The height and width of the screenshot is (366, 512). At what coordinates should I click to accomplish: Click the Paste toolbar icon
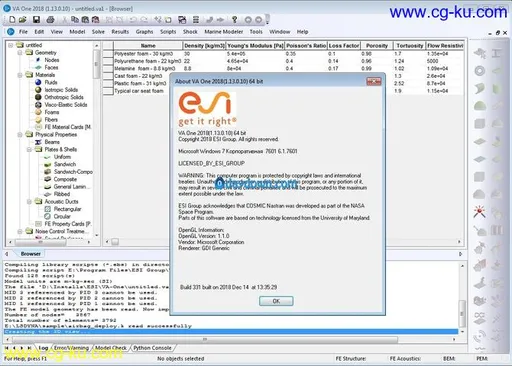(x=85, y=20)
